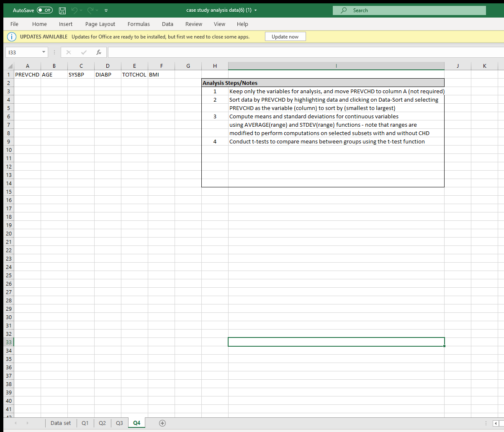Click the Redo icon
This screenshot has height=432, width=504.
90,10
